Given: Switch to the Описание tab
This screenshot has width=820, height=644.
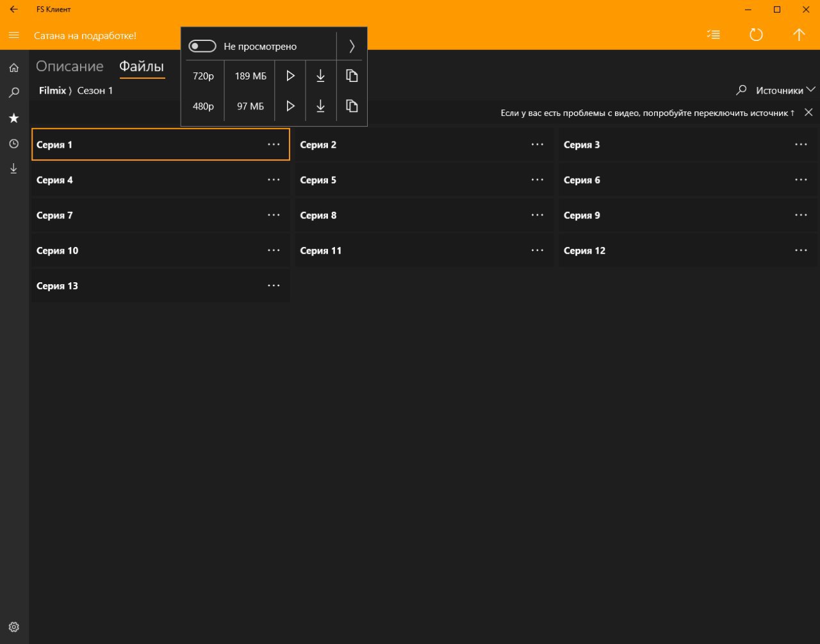Looking at the screenshot, I should click(x=69, y=66).
